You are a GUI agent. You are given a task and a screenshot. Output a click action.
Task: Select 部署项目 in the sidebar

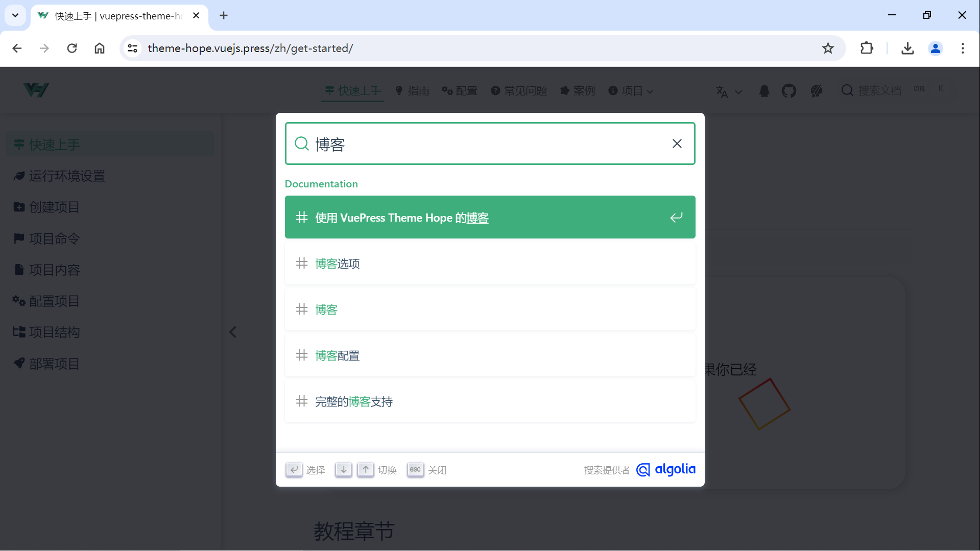110,364
